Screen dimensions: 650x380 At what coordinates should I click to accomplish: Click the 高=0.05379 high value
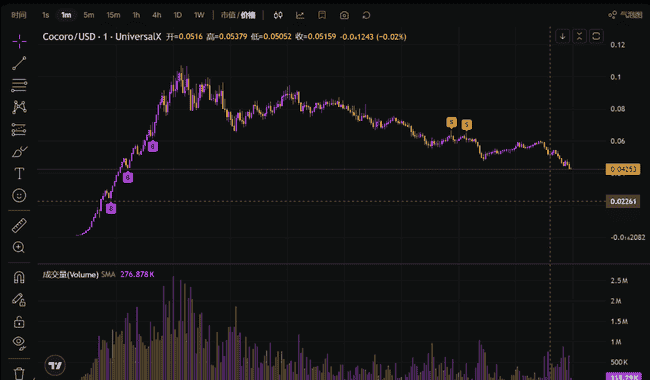coord(227,36)
